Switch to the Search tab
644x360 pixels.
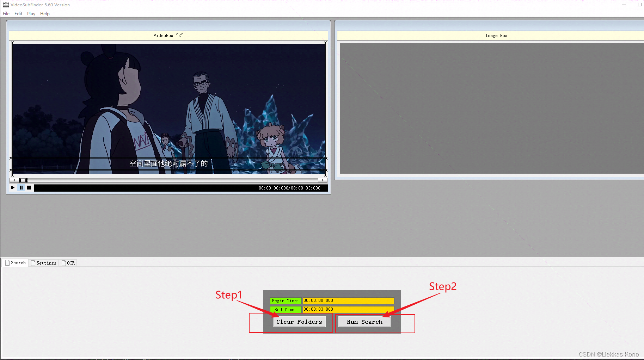[x=16, y=263]
